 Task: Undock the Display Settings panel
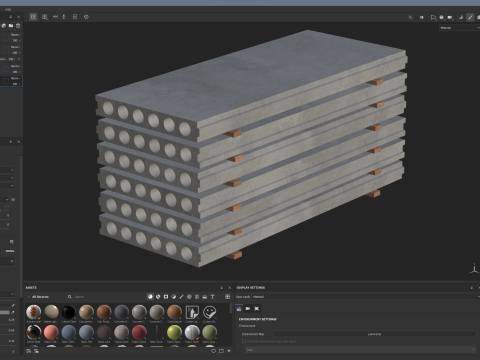click(x=471, y=287)
